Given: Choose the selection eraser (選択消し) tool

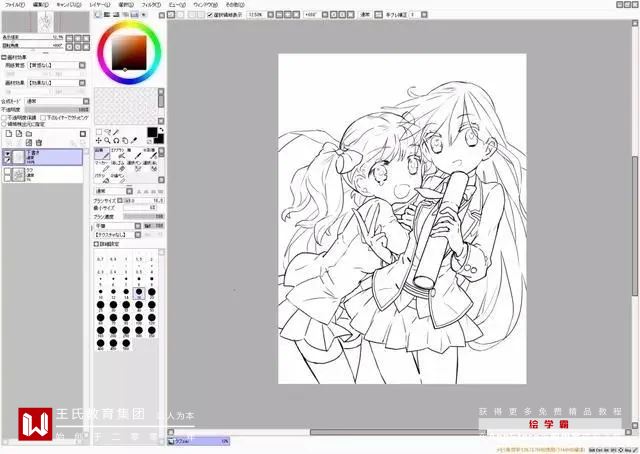Looking at the screenshot, I should pyautogui.click(x=150, y=166).
